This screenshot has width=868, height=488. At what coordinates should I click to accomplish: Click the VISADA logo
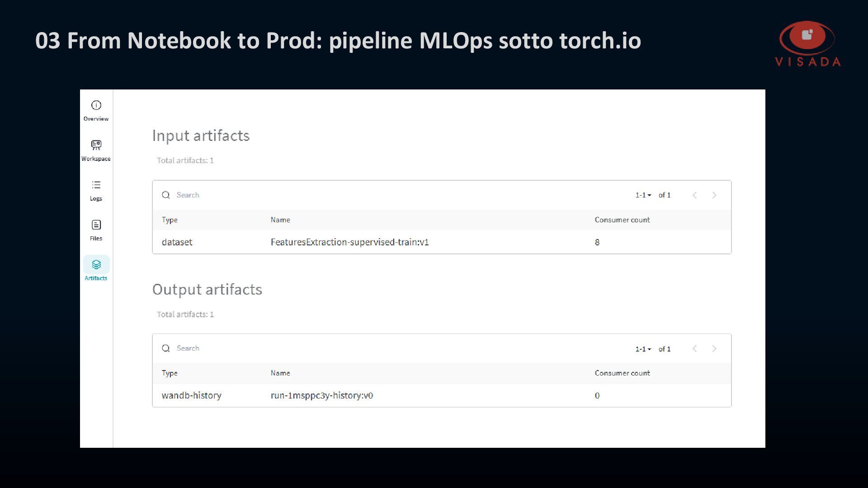808,44
